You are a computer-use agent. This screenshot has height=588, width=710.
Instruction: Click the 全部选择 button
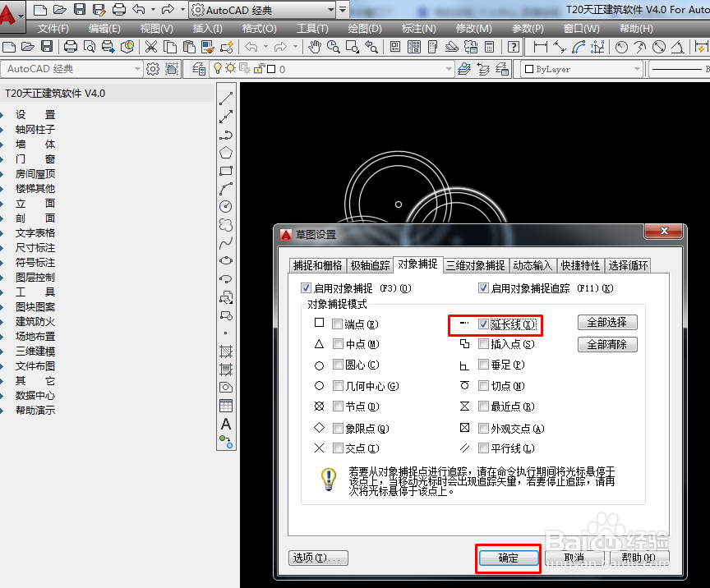coord(607,322)
